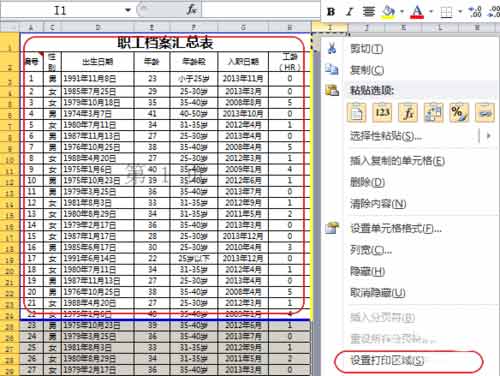Click cell 1981年8月3日 in row 14
The width and height of the screenshot is (500, 376).
(98, 203)
